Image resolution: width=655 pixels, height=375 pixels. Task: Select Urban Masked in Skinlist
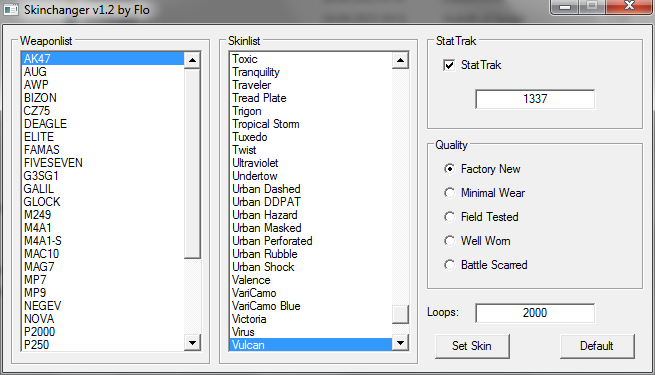pos(311,228)
